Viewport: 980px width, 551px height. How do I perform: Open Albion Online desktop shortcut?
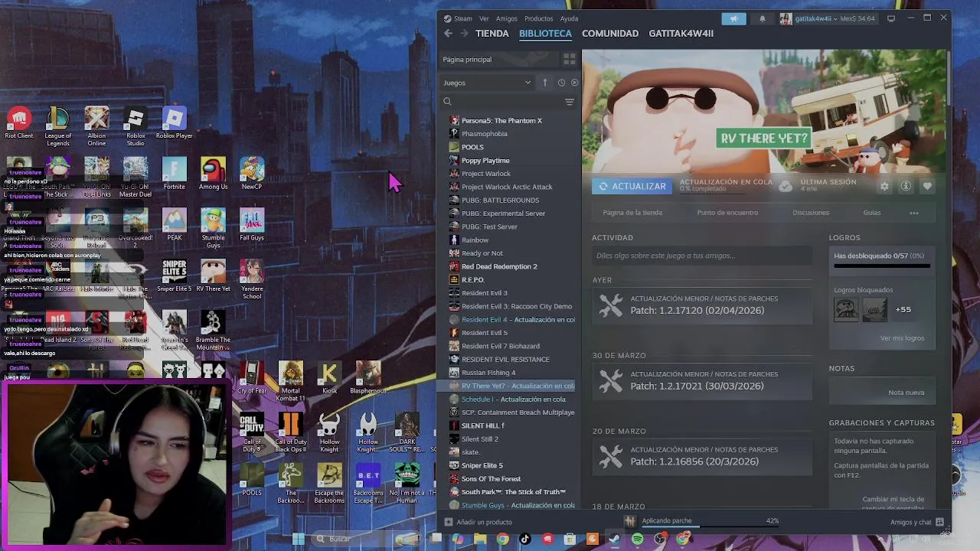pyautogui.click(x=96, y=126)
